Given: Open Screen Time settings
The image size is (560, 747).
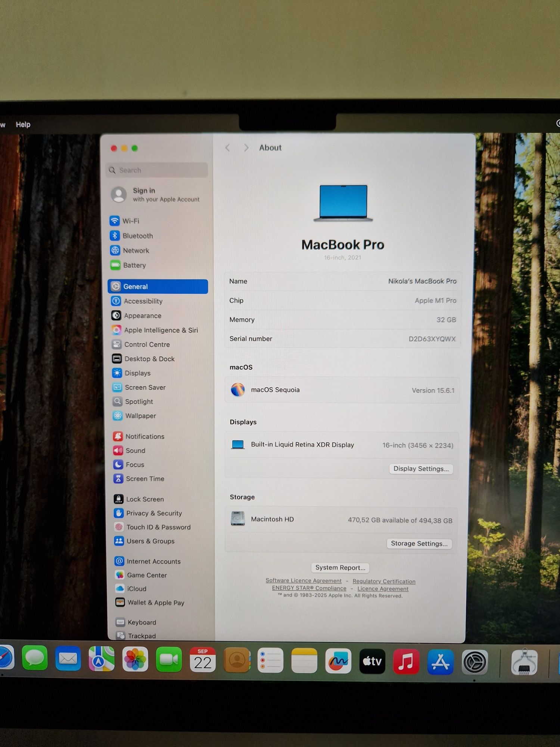Looking at the screenshot, I should tap(139, 478).
